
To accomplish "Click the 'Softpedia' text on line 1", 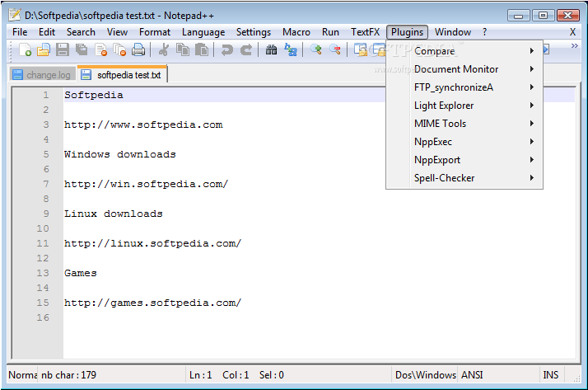I will pyautogui.click(x=94, y=95).
